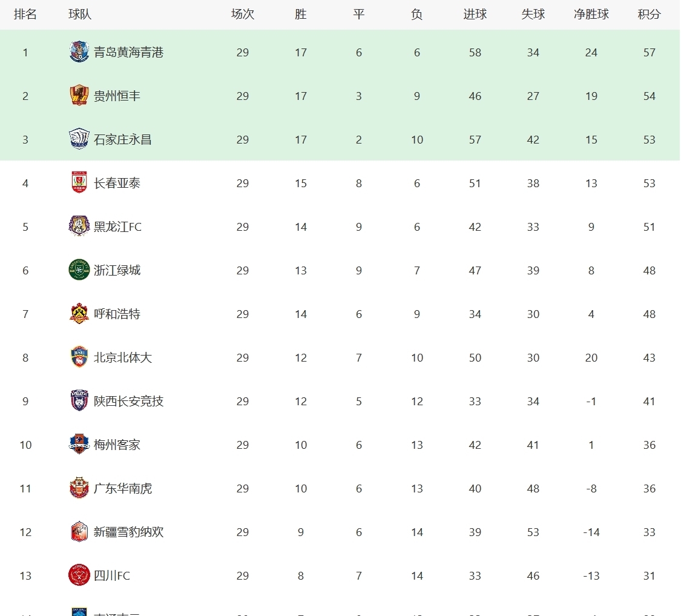681x616 pixels.
Task: Open the 广东华南虎 team name link
Action: click(x=123, y=488)
